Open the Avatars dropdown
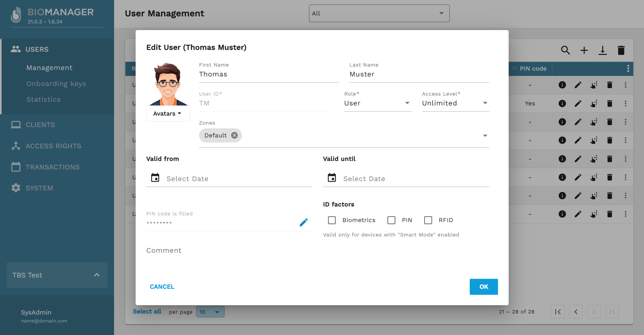 (168, 113)
